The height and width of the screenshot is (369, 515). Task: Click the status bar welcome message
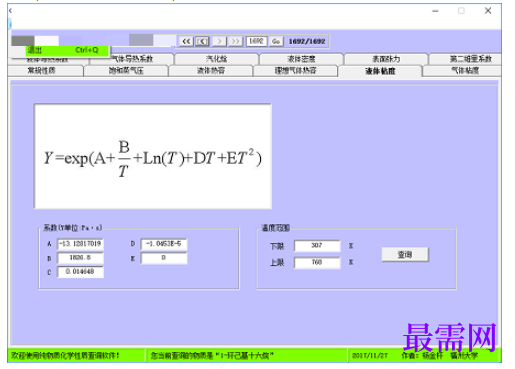coord(65,356)
